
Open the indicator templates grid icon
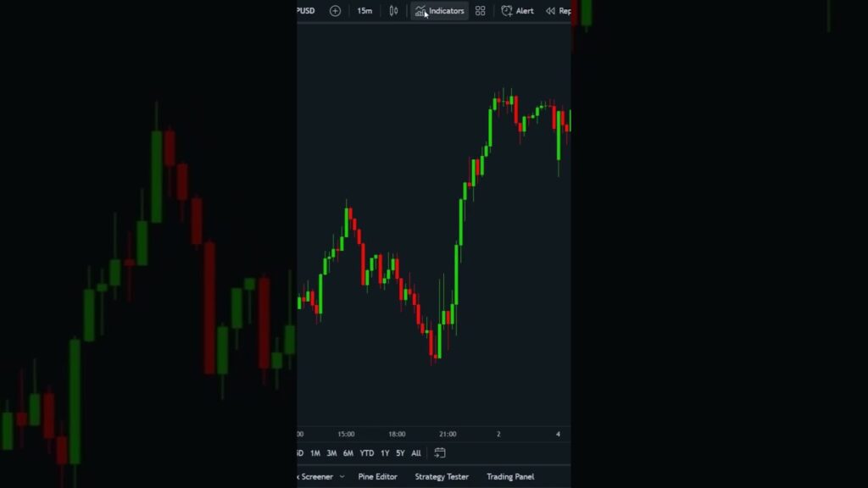pos(481,11)
